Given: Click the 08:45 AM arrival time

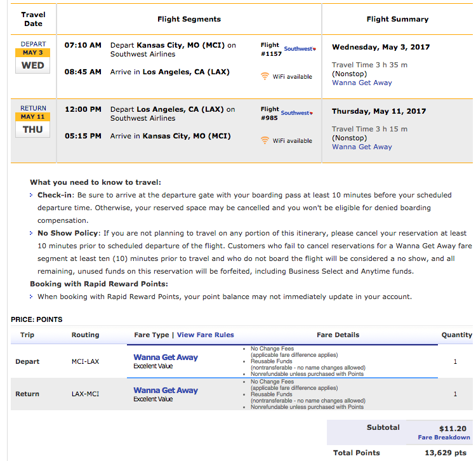Looking at the screenshot, I should click(83, 72).
